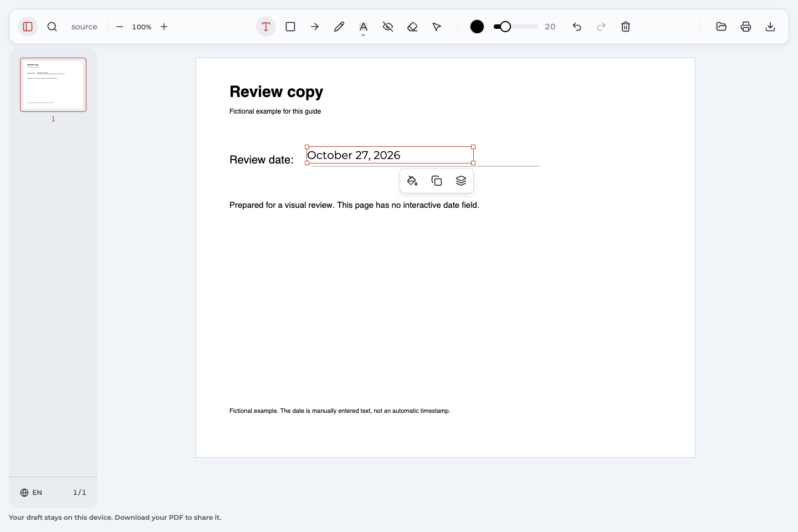The height and width of the screenshot is (532, 798).
Task: Click the 'Prepared for a visual review' sentence
Action: tap(354, 205)
